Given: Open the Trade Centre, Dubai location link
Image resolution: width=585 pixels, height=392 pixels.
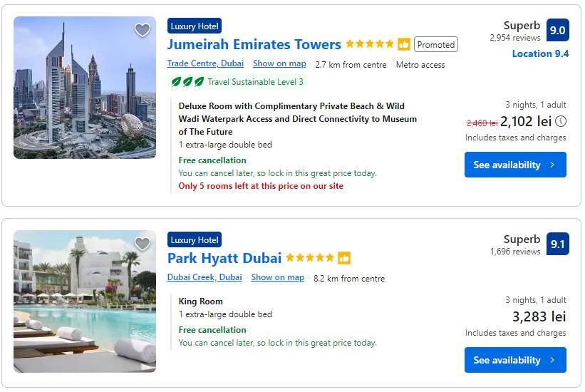Looking at the screenshot, I should 205,64.
